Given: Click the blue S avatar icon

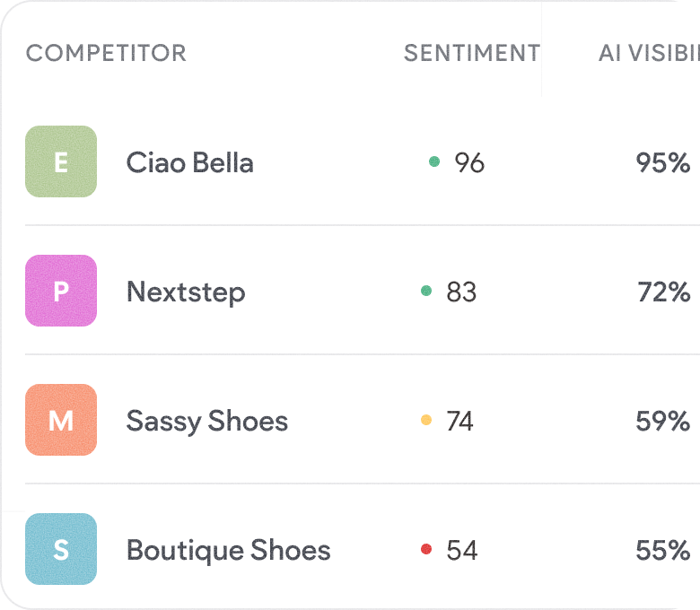Looking at the screenshot, I should tap(61, 549).
